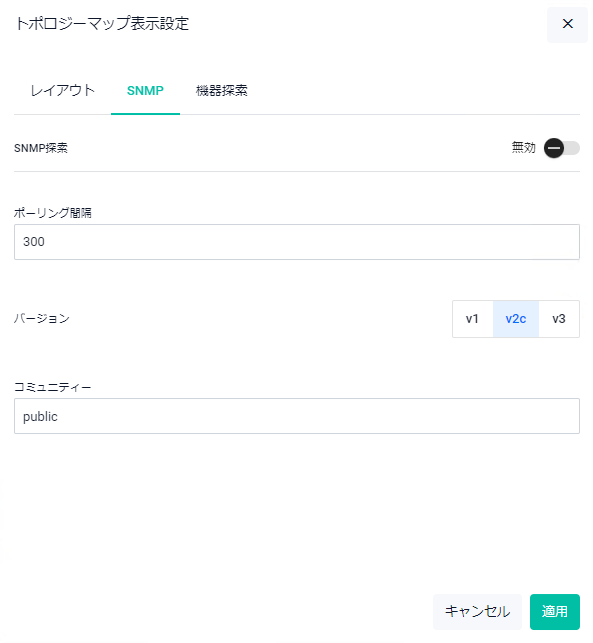Screen dimensions: 593x643
Task: Click the dark minus knob of SNMP探索 switch
Action: tap(554, 148)
